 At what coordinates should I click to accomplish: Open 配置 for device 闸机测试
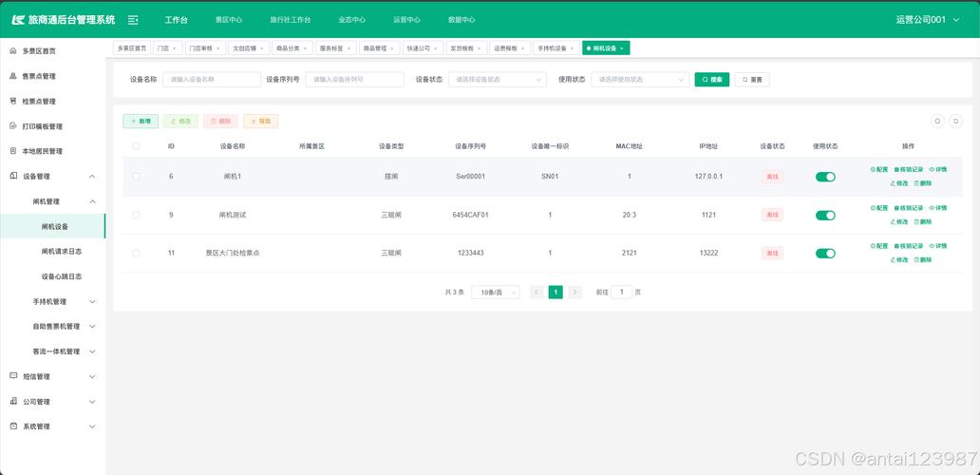(878, 207)
